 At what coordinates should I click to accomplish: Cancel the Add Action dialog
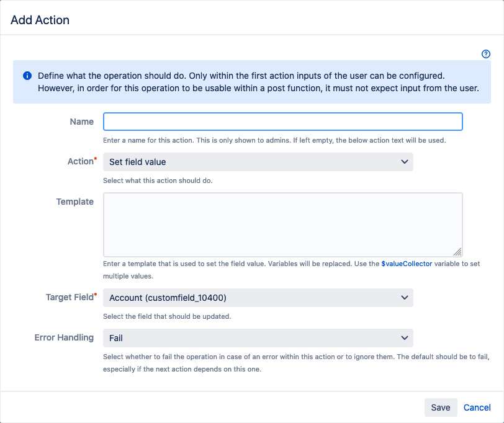pyautogui.click(x=477, y=407)
